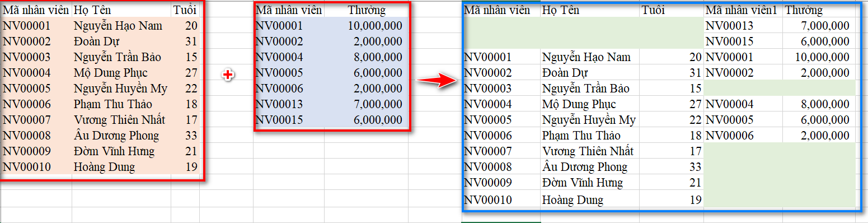Click Nguyễn Huyền My in the merged result table

tap(589, 120)
